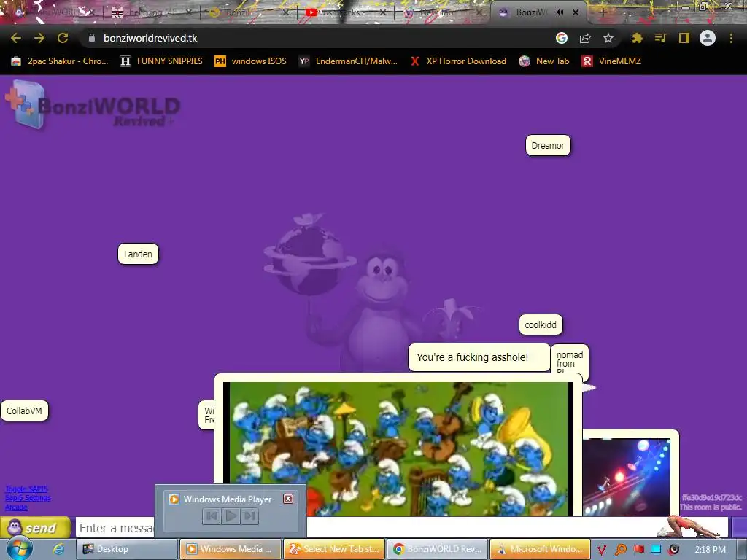Click the Google icon in address bar
The image size is (747, 560).
coord(562,38)
